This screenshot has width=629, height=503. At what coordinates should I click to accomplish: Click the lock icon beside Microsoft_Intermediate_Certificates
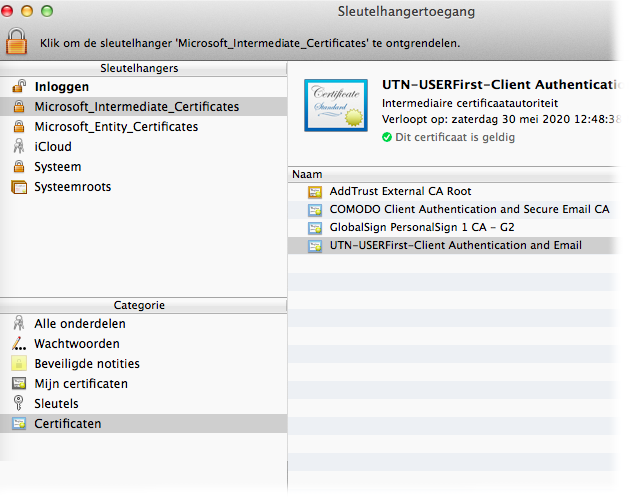[x=19, y=106]
